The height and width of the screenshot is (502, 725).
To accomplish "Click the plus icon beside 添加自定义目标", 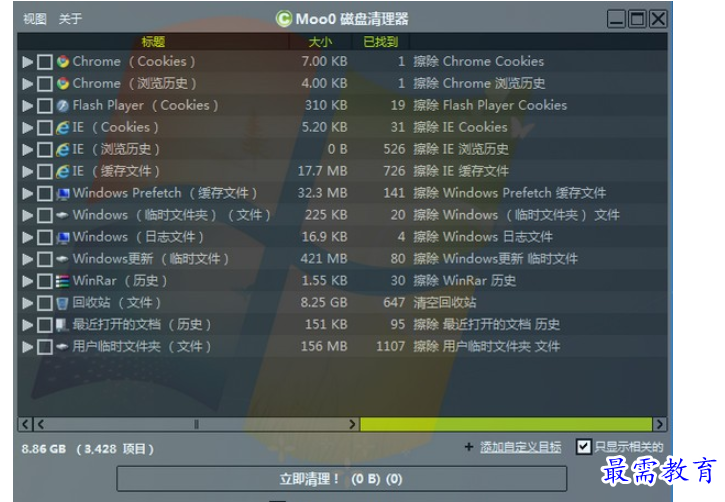I will pyautogui.click(x=469, y=447).
